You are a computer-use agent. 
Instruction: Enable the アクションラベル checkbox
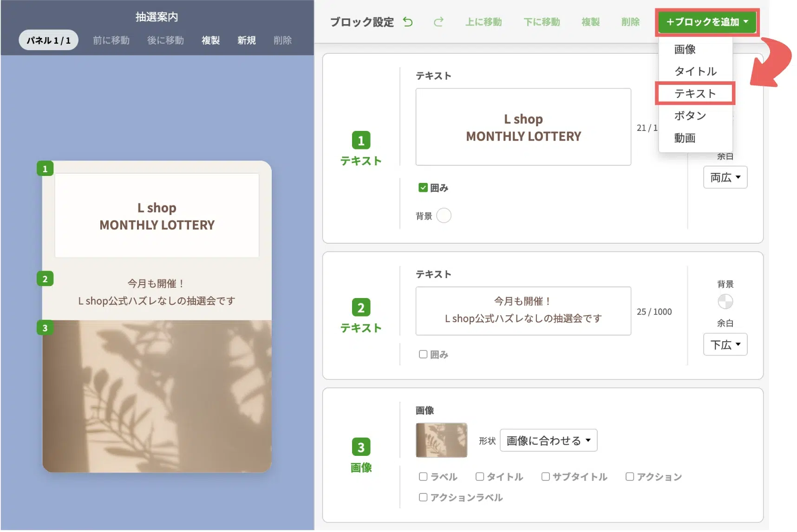point(423,497)
